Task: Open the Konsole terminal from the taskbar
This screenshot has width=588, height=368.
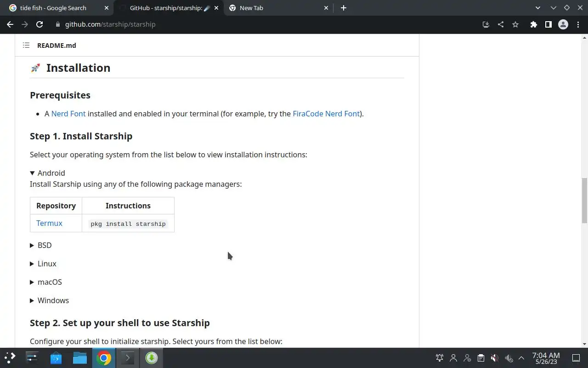Action: [x=128, y=357]
